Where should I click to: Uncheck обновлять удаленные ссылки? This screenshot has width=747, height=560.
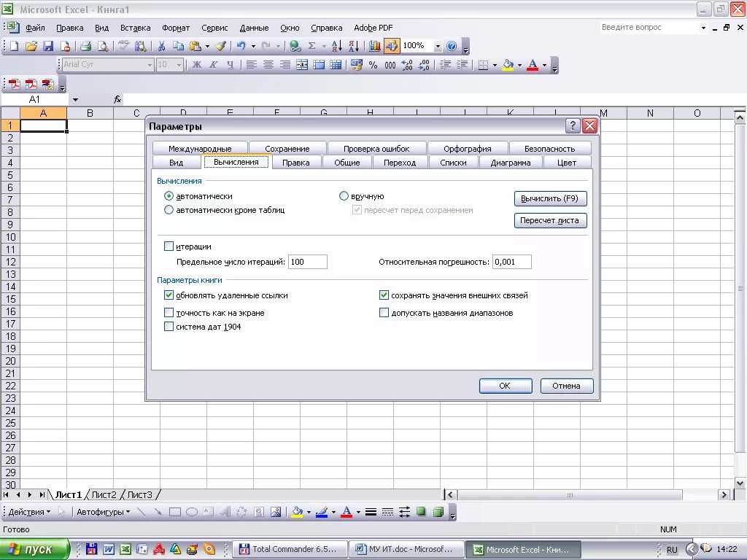(x=169, y=295)
